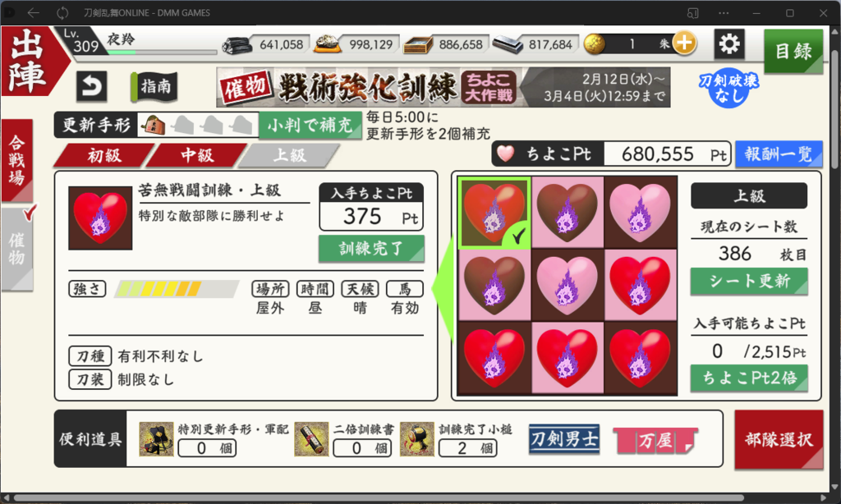Open the settings gear icon
Viewport: 841px width, 504px height.
(729, 44)
